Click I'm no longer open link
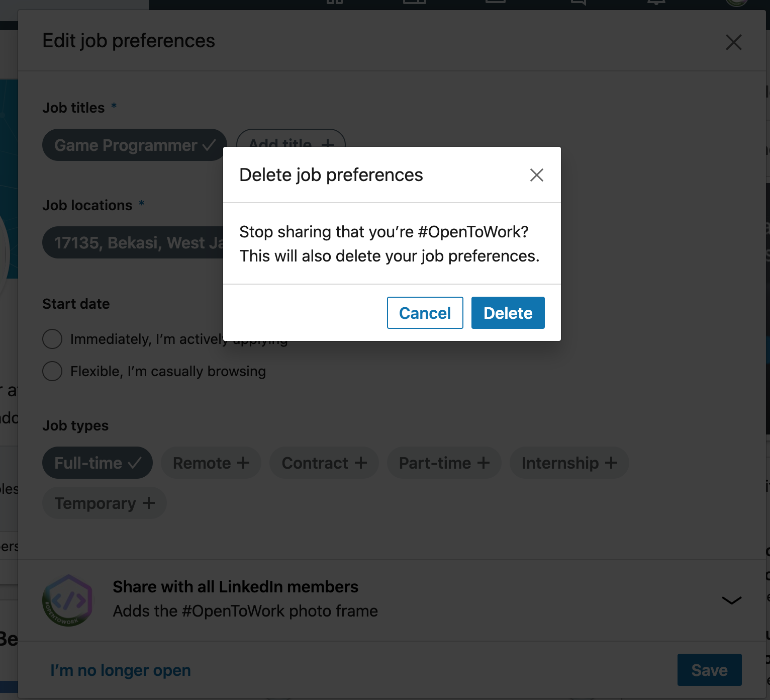770x700 pixels. (x=121, y=670)
